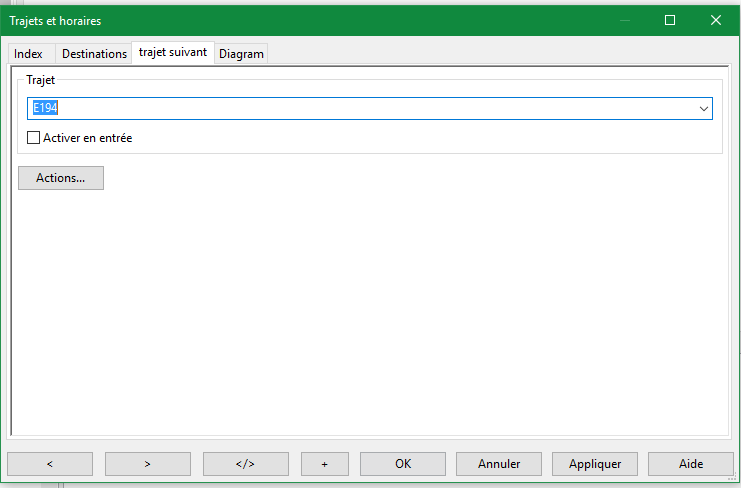
Task: Open help via the Aide button
Action: [691, 464]
